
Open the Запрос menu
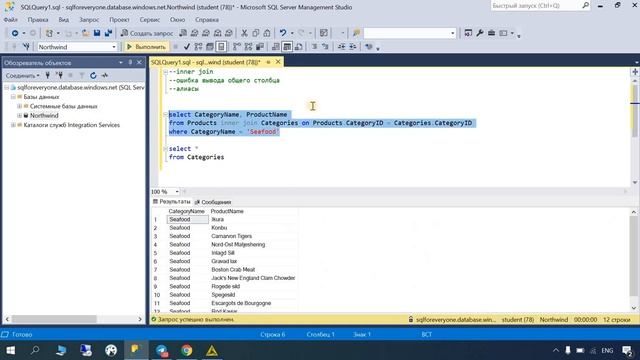click(x=89, y=20)
